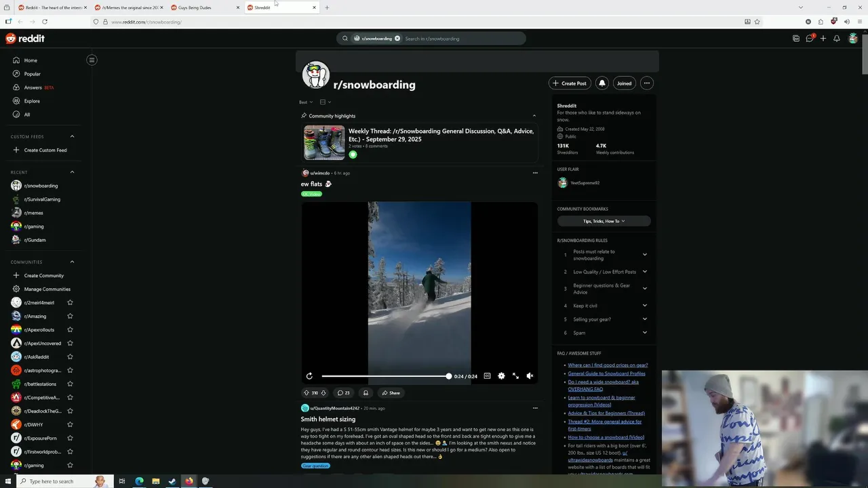Open the Weekly Thread highlight post title
Image resolution: width=868 pixels, height=488 pixels.
[x=441, y=135]
